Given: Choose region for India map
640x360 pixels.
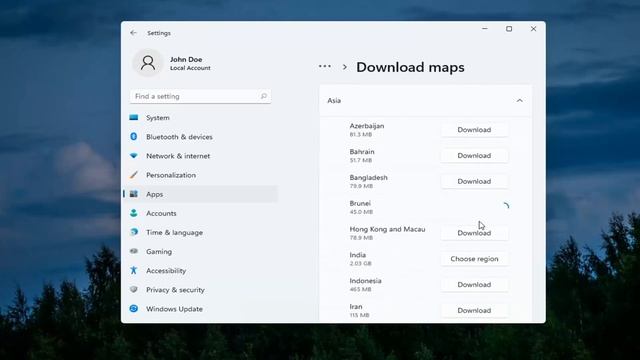Looking at the screenshot, I should coord(474,259).
